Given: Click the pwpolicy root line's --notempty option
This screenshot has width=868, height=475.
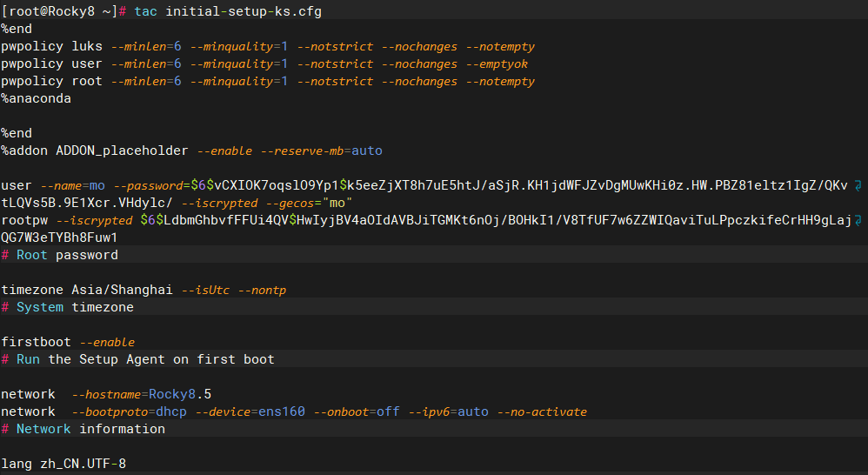Looking at the screenshot, I should pos(500,81).
